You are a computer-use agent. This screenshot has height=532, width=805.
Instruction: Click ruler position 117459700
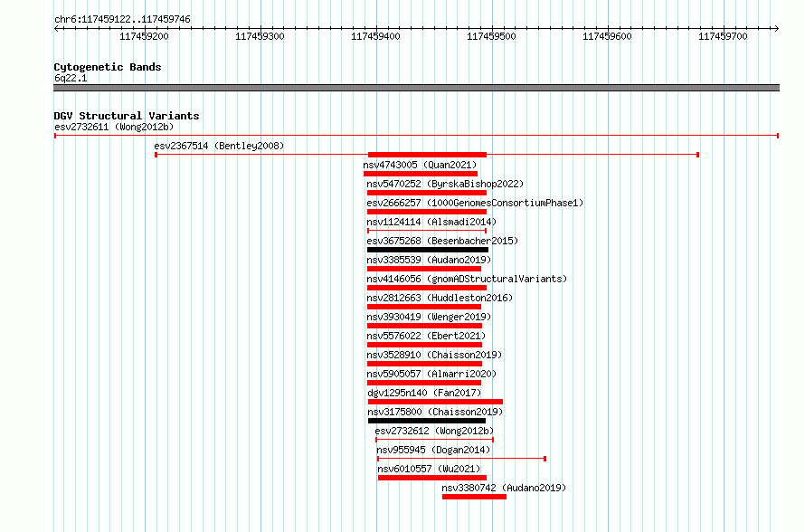[723, 36]
